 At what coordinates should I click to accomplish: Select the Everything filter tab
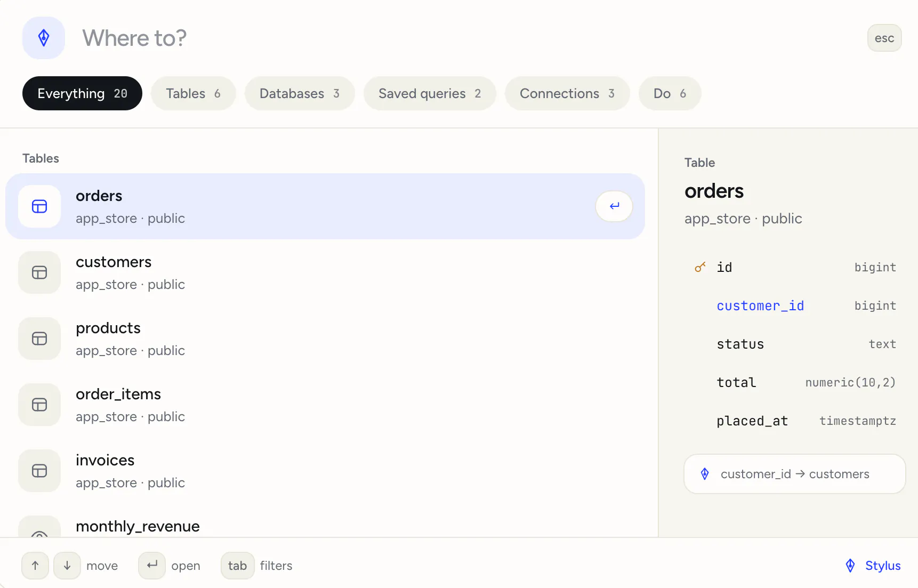click(82, 93)
